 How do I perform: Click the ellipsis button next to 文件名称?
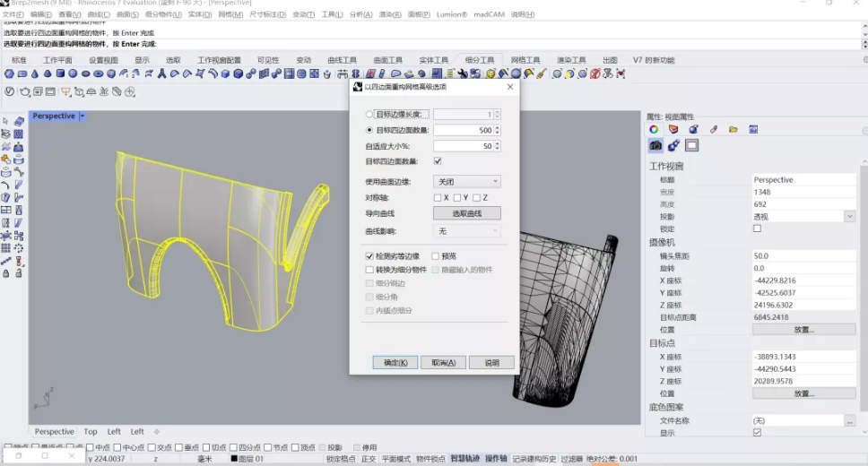[x=850, y=420]
